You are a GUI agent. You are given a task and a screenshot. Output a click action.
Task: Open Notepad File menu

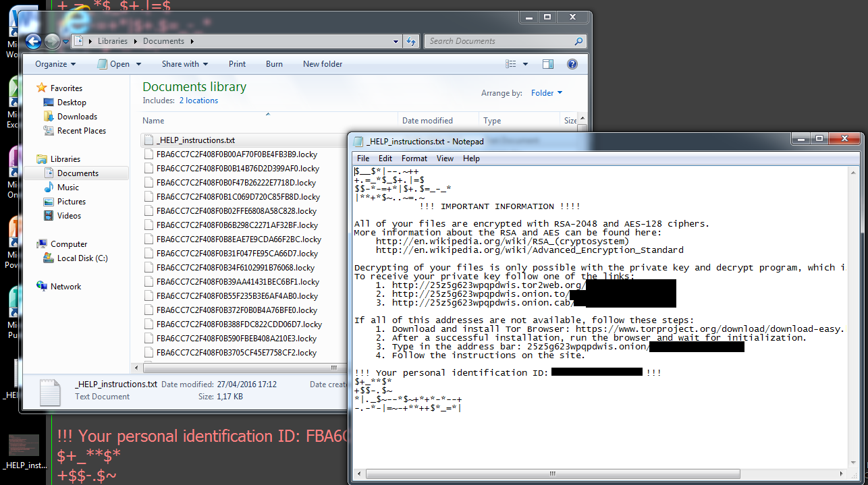(363, 159)
